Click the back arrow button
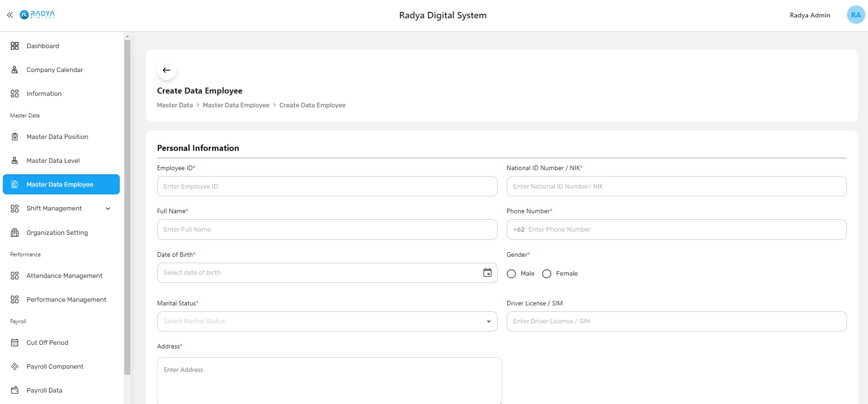Viewport: 868px width, 404px height. click(x=167, y=70)
